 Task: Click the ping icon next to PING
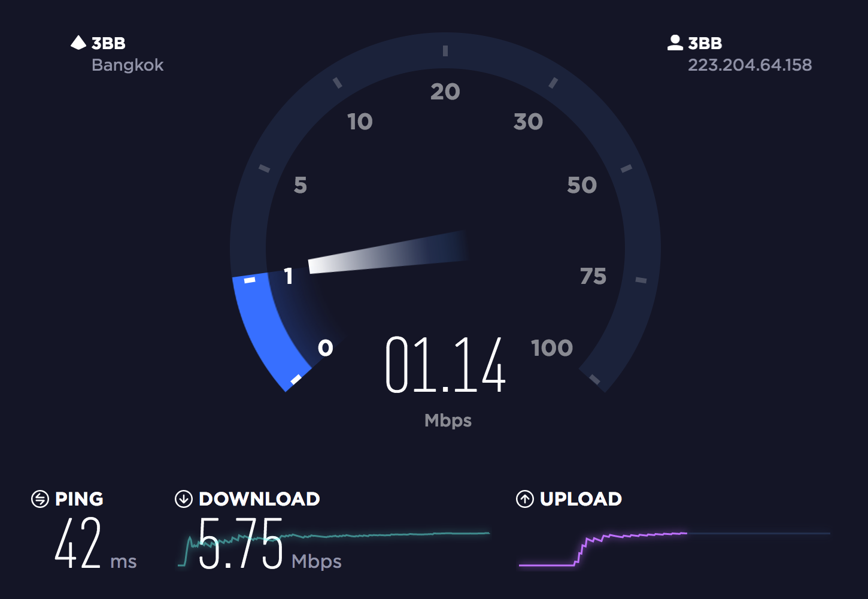pos(40,499)
